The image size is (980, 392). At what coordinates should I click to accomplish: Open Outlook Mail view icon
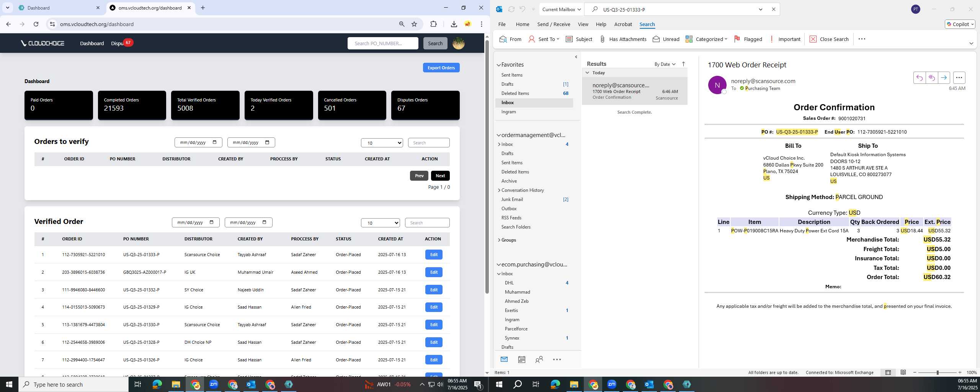click(x=504, y=359)
